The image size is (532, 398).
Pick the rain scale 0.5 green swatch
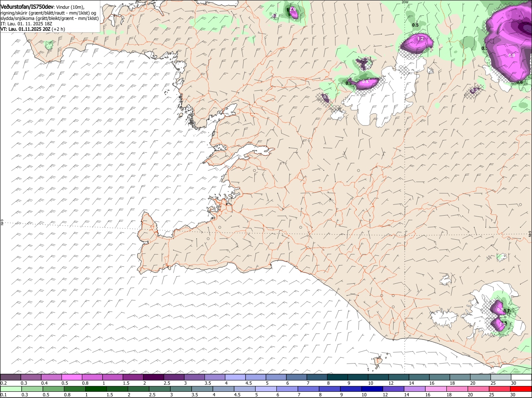(53, 389)
